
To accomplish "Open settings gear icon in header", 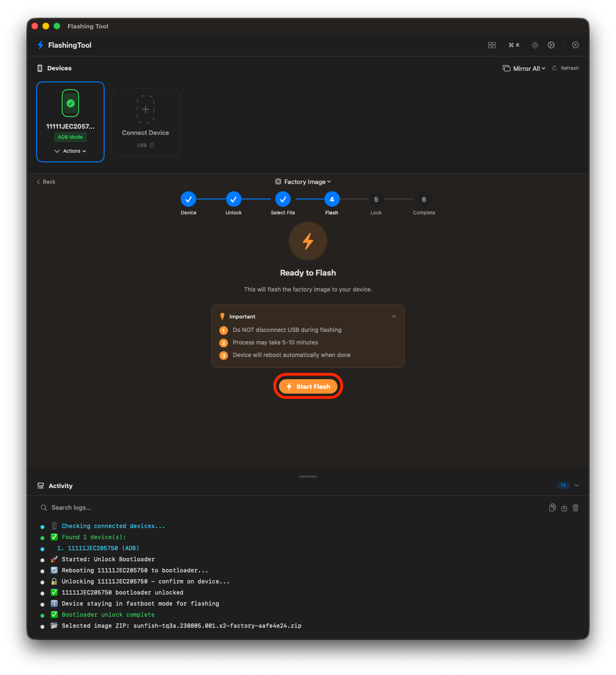I will click(551, 45).
